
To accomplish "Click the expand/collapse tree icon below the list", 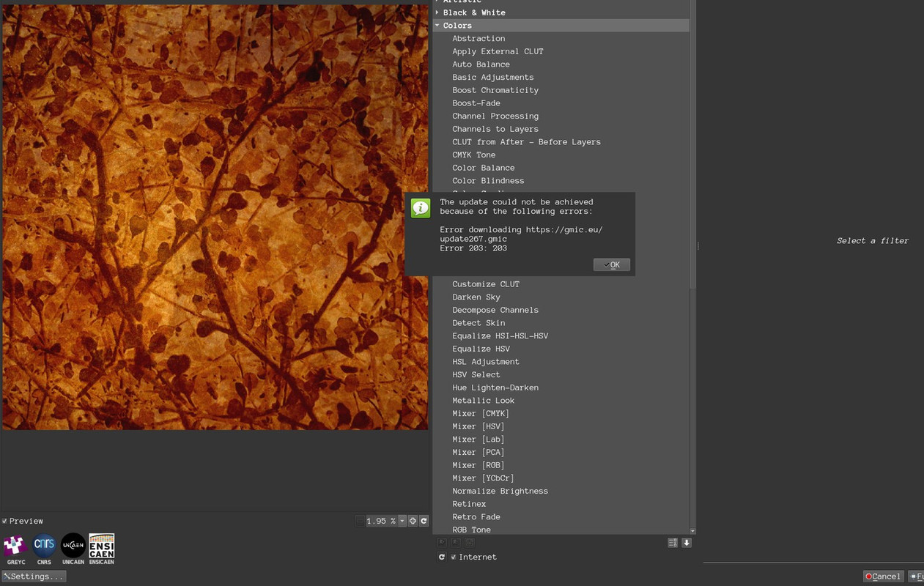I will click(673, 543).
